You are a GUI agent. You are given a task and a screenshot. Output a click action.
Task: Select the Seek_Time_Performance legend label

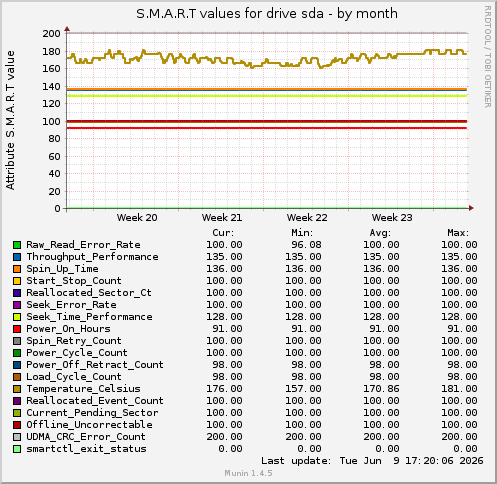click(89, 317)
